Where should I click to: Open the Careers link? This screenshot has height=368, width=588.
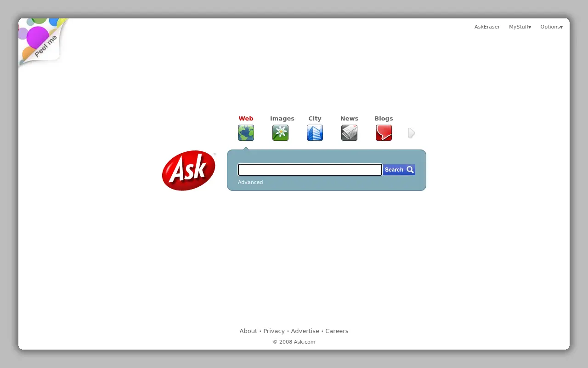[x=337, y=331]
